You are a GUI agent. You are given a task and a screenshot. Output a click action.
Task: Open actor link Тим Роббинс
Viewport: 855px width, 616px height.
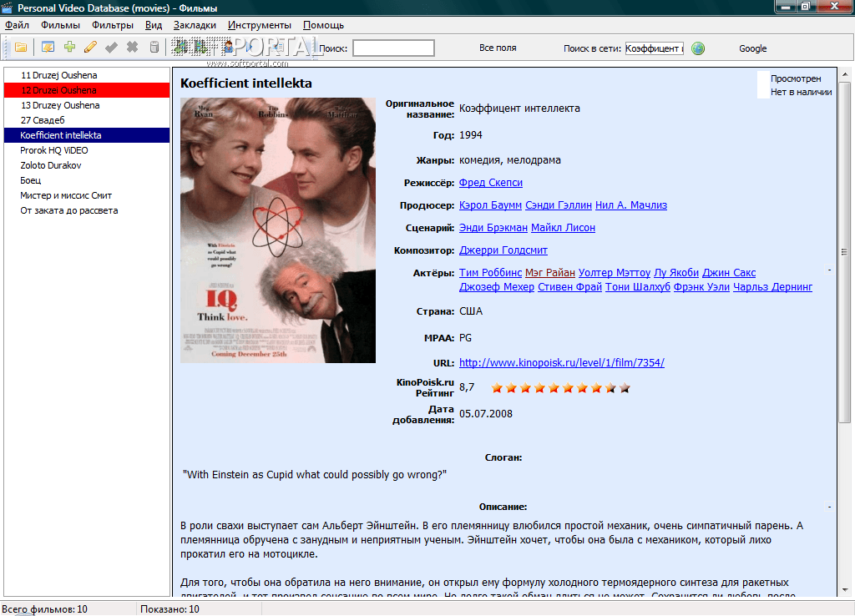pos(490,273)
